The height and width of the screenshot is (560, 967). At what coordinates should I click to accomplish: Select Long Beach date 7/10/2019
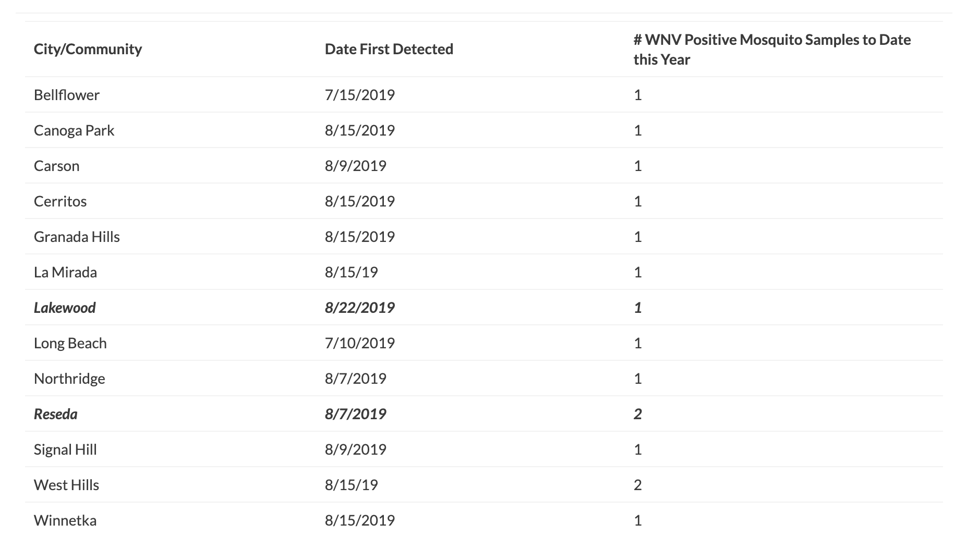(359, 343)
